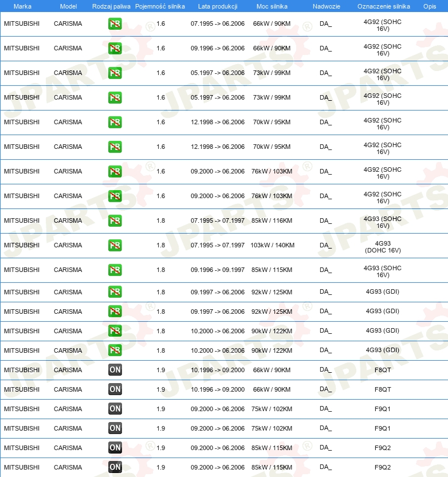Click the 85kW / 116KM power cell
Image resolution: width=448 pixels, height=477 pixels.
pos(272,221)
